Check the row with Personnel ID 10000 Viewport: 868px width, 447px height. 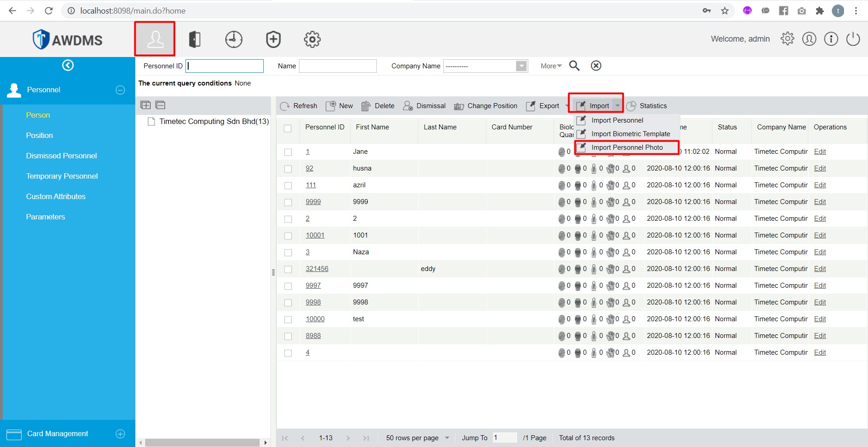288,319
